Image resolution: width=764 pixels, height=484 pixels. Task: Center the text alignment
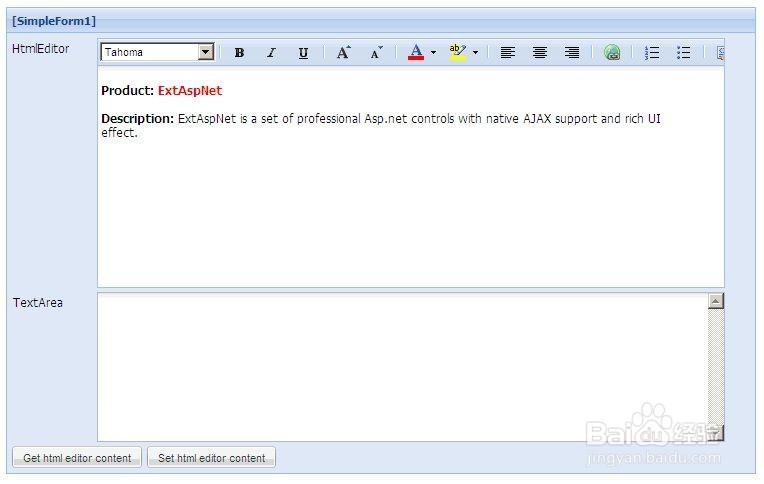pyautogui.click(x=540, y=53)
